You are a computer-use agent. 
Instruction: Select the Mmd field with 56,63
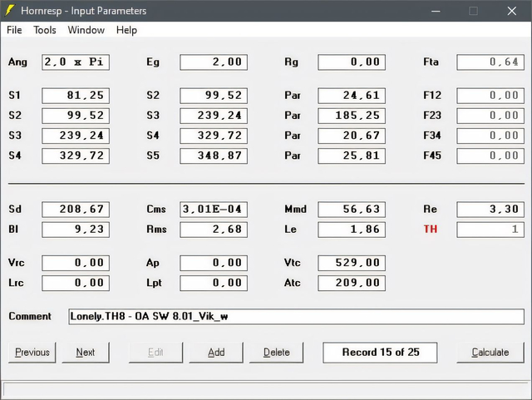tap(352, 210)
